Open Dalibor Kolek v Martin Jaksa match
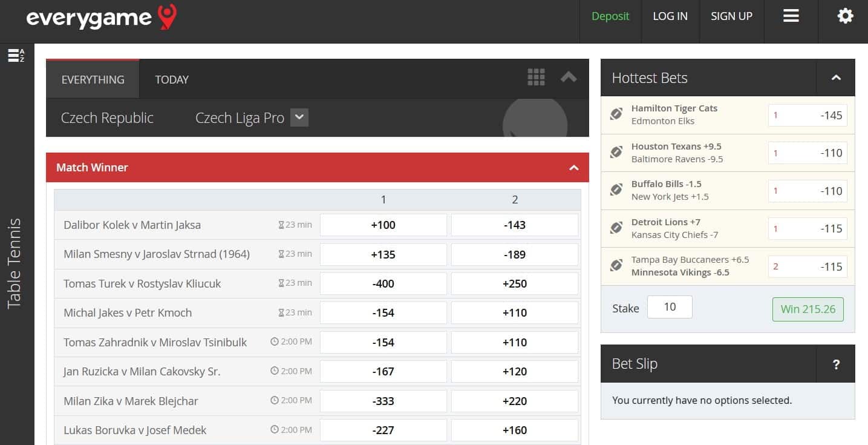This screenshot has width=868, height=445. [132, 225]
